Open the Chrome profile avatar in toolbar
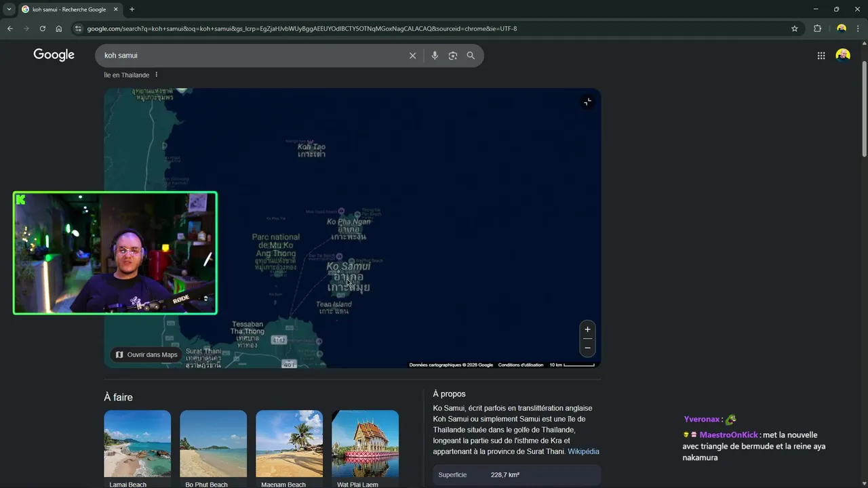 point(842,28)
